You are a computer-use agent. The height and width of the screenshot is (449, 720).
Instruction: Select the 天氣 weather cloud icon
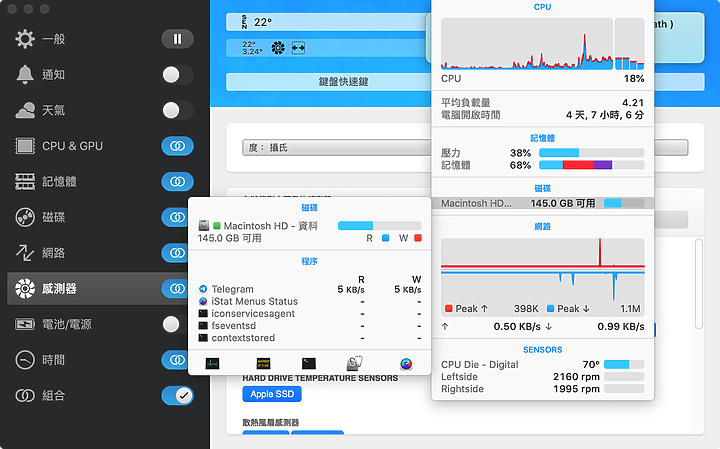(x=25, y=110)
